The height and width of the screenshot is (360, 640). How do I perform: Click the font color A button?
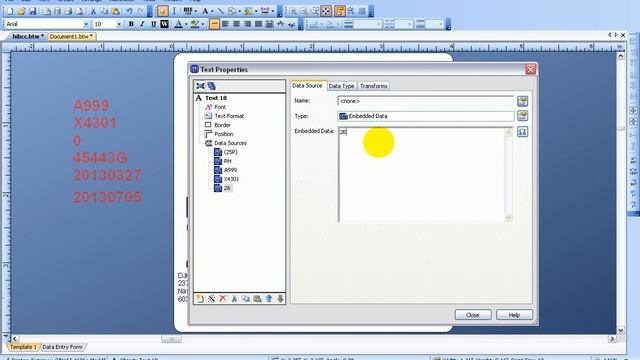click(x=178, y=24)
